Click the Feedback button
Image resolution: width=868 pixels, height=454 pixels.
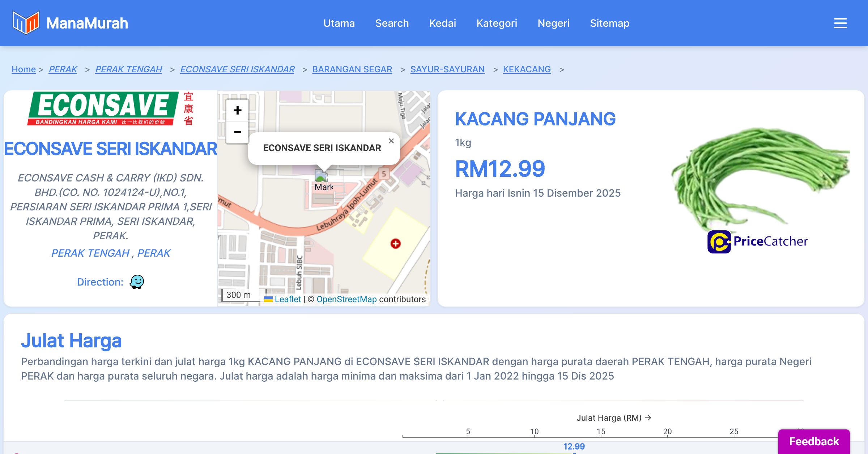coord(814,441)
